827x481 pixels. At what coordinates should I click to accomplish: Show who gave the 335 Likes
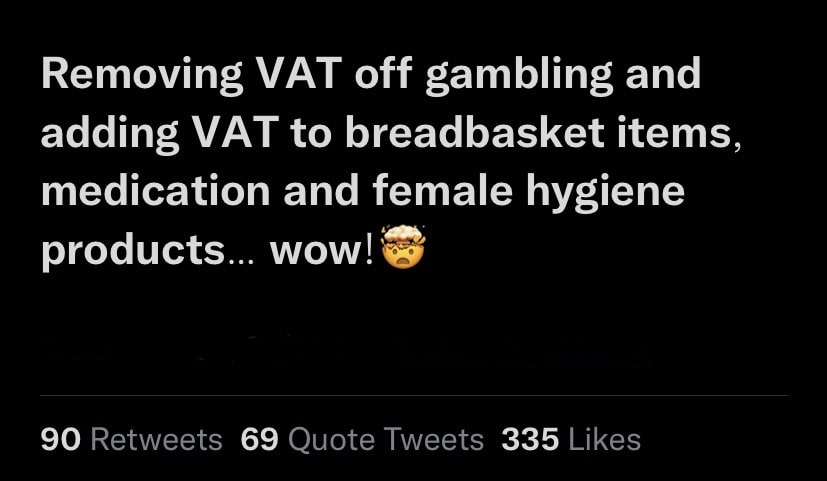pos(571,439)
